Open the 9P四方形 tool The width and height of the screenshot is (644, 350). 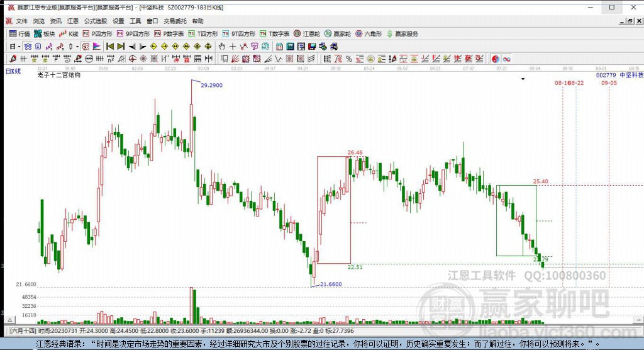[133, 34]
